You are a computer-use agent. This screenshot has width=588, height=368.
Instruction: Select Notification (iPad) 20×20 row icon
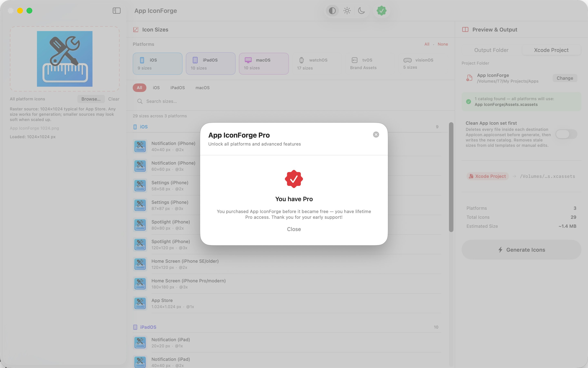point(140,343)
